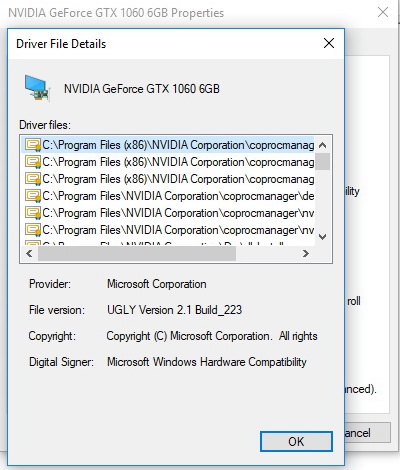Click the left arrow of the horizontal scrollbar

pos(29,254)
